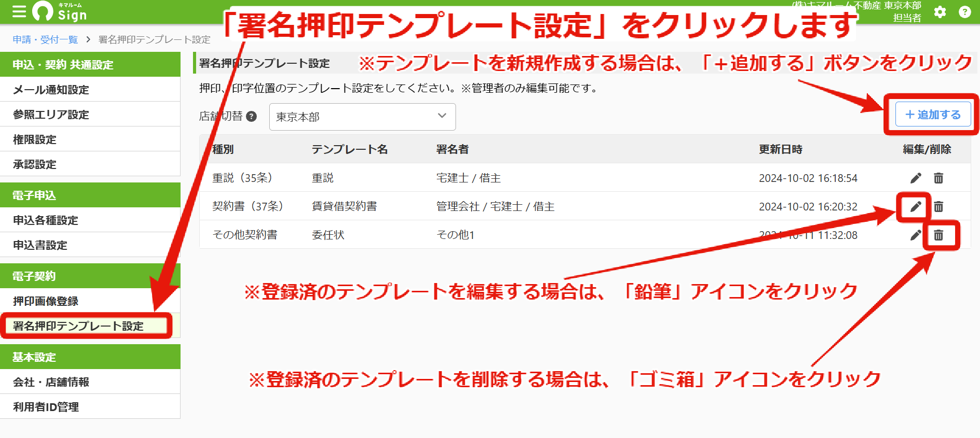Click the 担当者 user label in header
This screenshot has width=980, height=438.
point(907,18)
